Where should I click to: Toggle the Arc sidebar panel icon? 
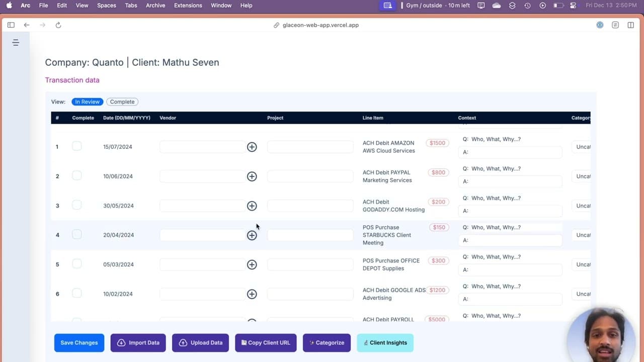pyautogui.click(x=11, y=25)
